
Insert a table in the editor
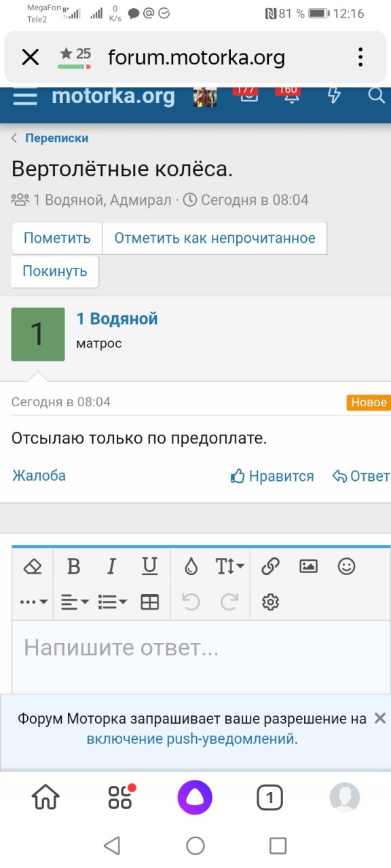[150, 601]
